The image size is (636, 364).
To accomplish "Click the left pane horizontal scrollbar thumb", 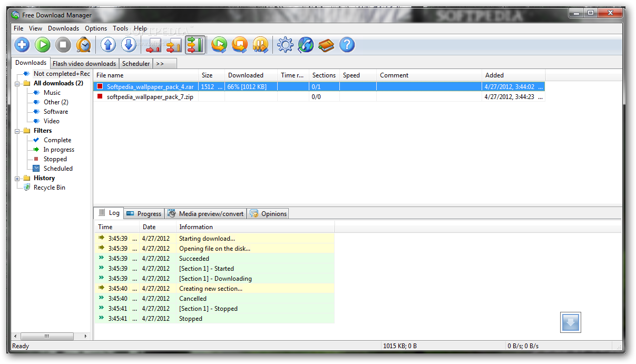I will tap(47, 336).
